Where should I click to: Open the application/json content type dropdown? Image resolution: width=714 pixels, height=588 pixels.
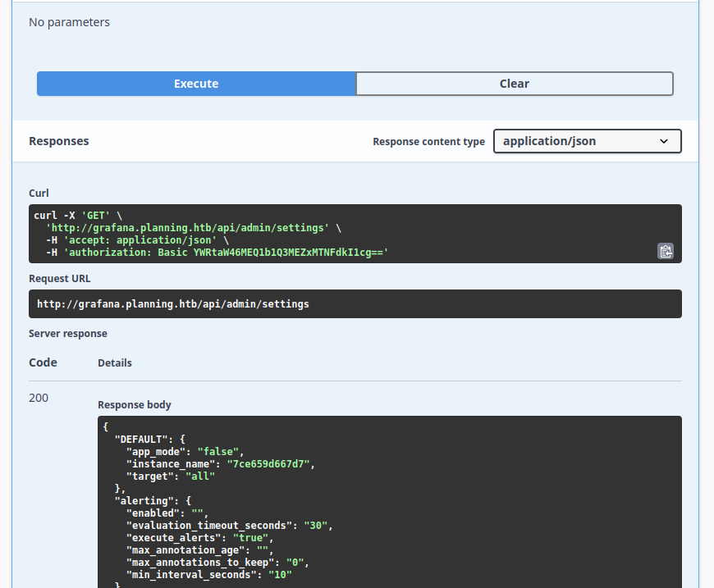587,141
